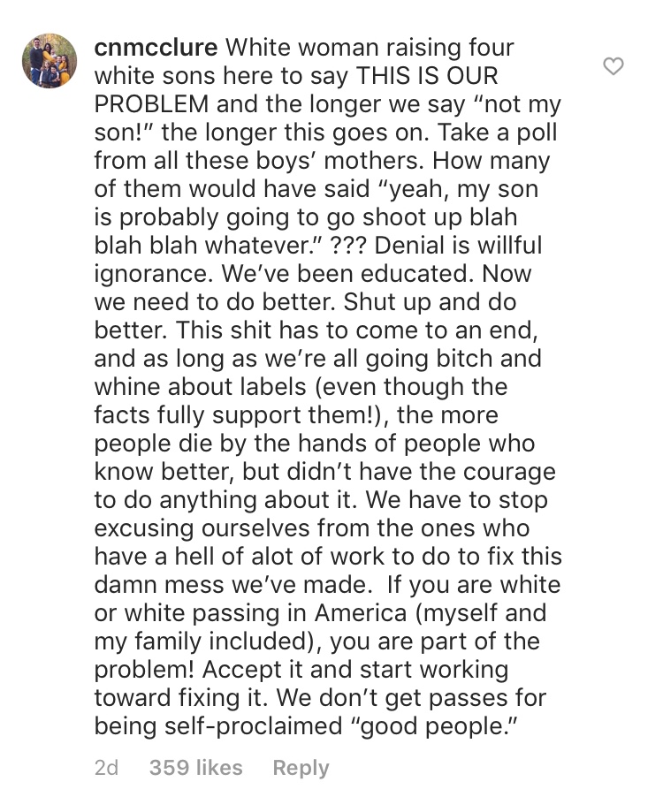
Task: Click the words "white passing in America"
Action: click(265, 613)
